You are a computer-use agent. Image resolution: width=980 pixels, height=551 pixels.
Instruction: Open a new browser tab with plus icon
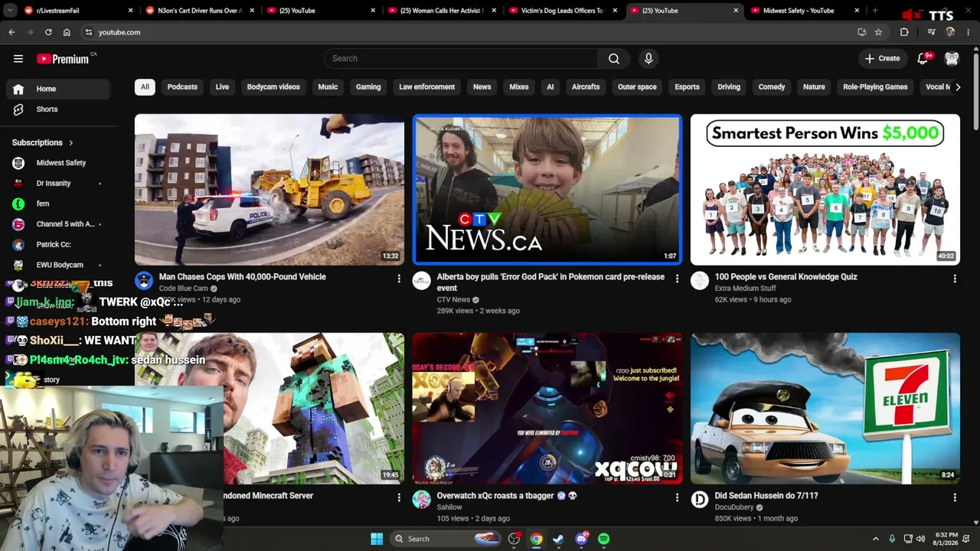[x=875, y=11]
